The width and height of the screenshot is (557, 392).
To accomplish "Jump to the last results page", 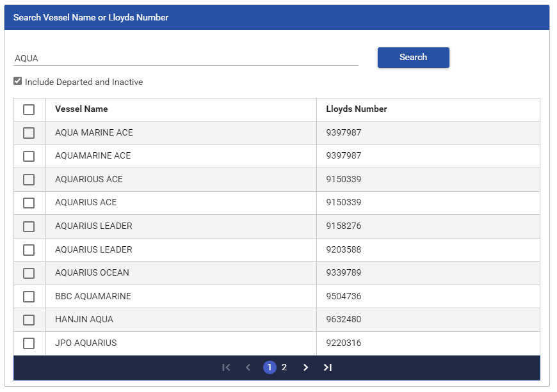I will [x=328, y=368].
